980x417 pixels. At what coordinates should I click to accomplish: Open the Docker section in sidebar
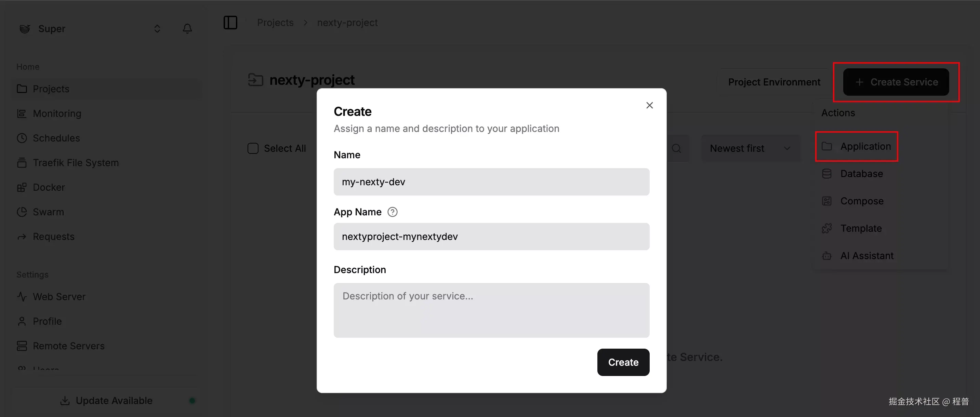(49, 187)
